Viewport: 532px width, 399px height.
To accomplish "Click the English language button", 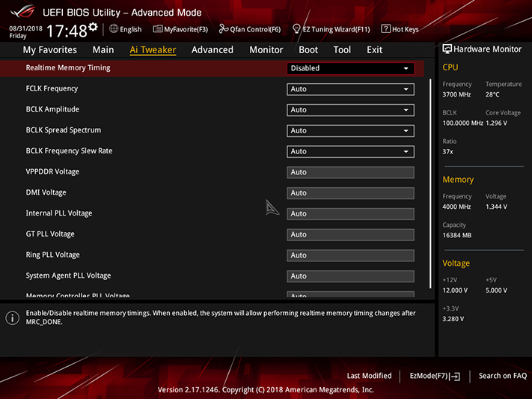I will tap(126, 29).
